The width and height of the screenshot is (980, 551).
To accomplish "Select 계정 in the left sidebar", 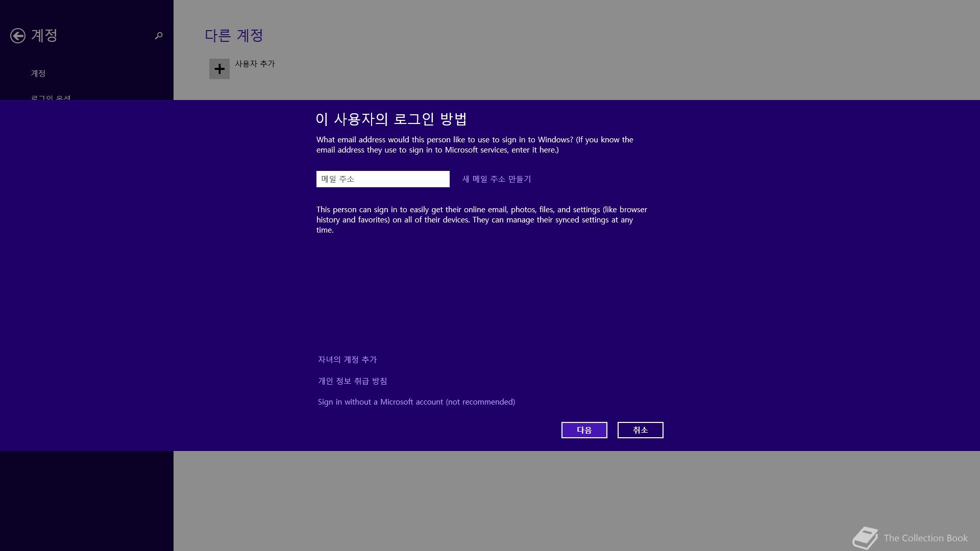I will (x=38, y=73).
